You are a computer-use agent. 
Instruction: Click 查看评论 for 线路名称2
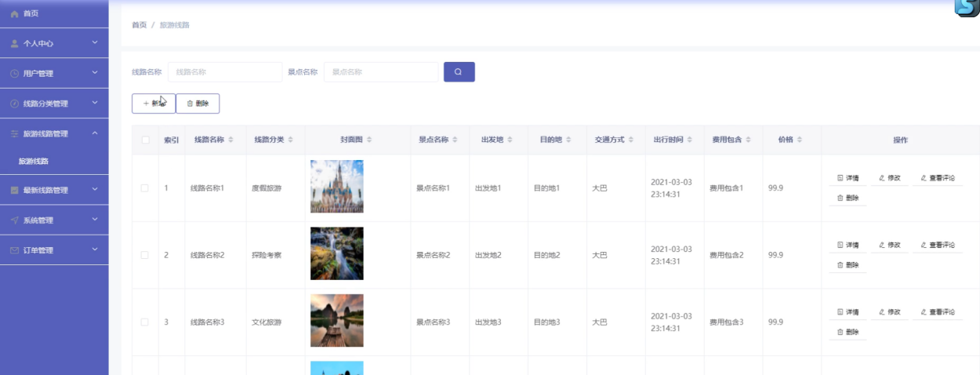tap(938, 246)
